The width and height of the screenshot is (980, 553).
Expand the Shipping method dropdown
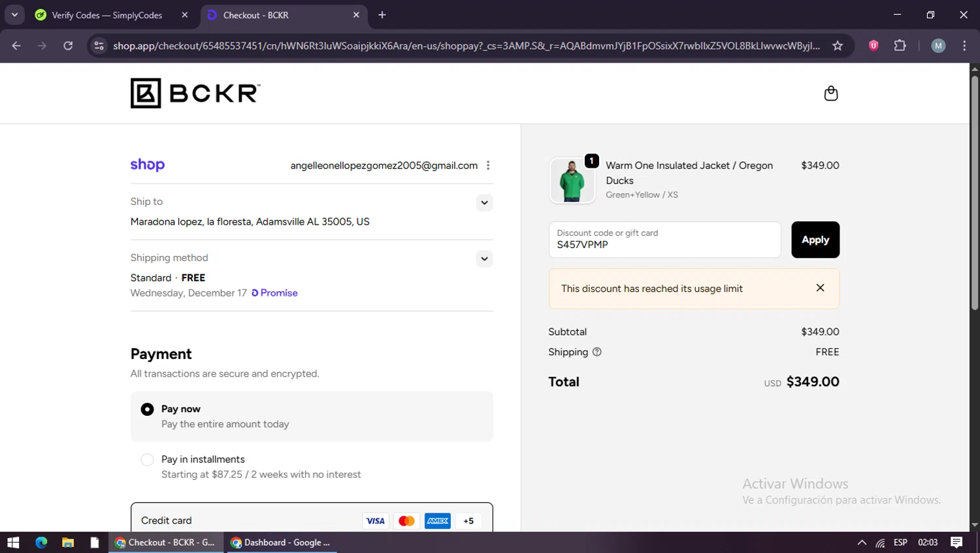[484, 259]
